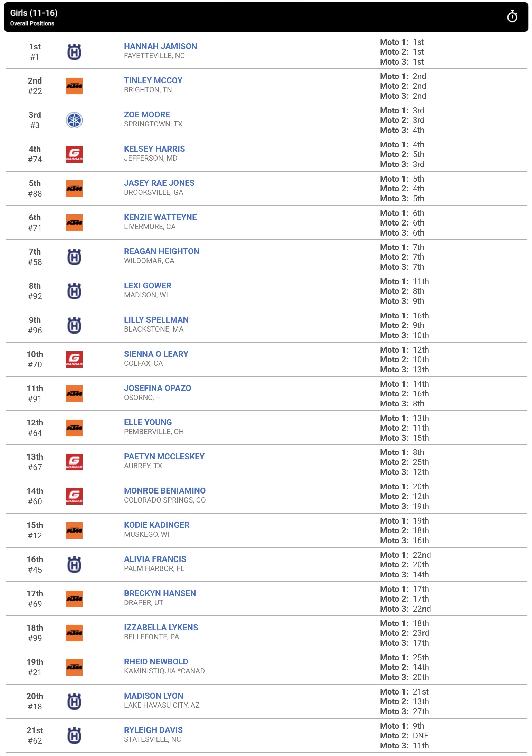Open Josefina Opazo rider profile

click(x=158, y=388)
